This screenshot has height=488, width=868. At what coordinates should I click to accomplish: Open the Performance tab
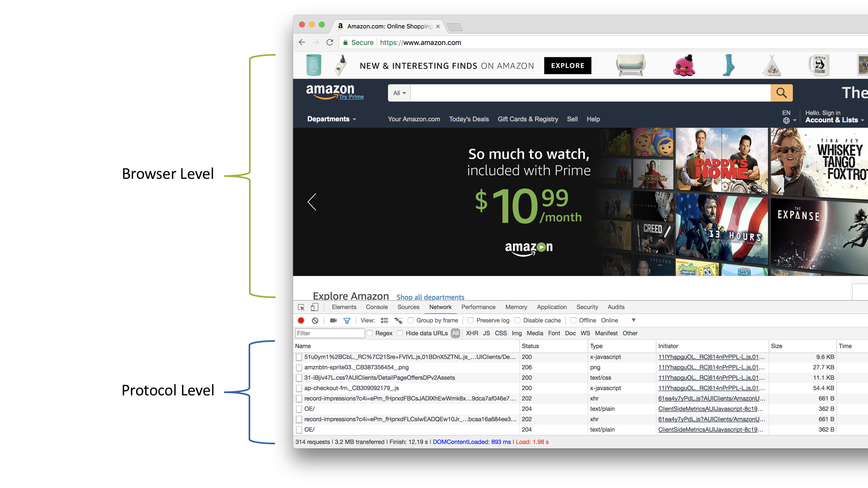479,307
